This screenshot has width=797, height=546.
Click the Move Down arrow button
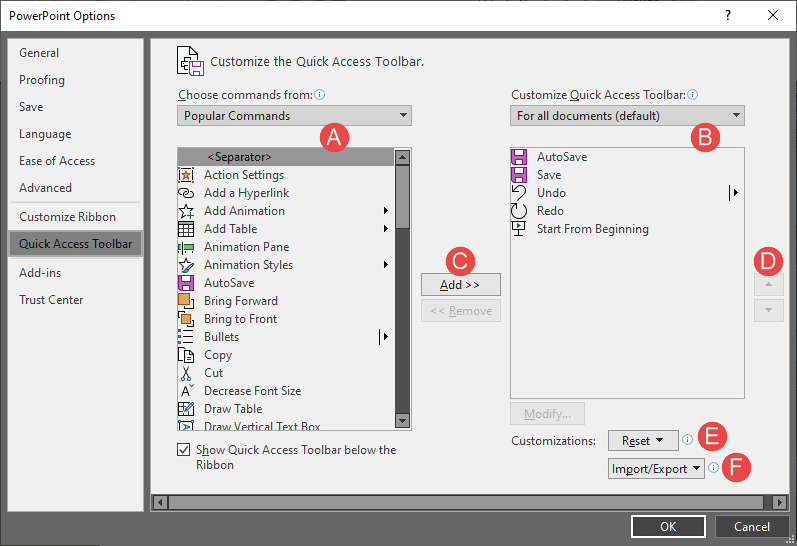(x=769, y=310)
